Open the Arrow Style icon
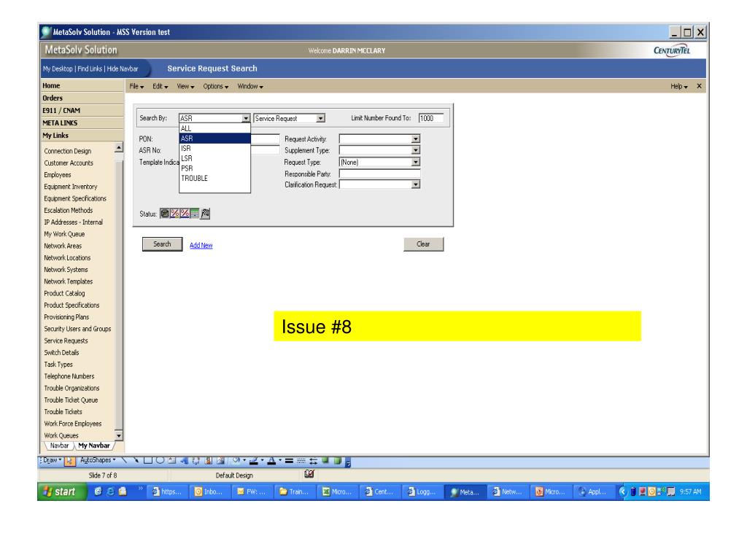Screen dimensions: 747x560 [313, 461]
